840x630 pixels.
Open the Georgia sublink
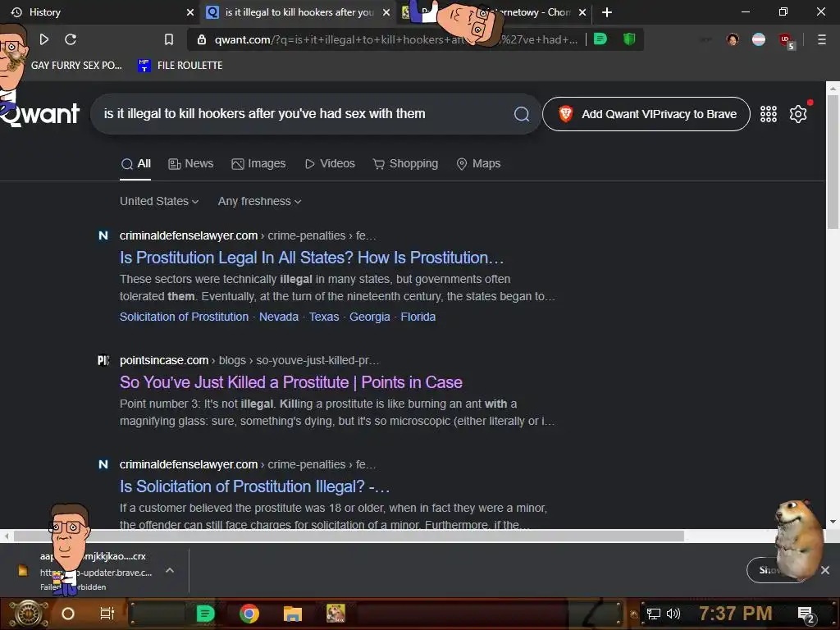coord(370,317)
